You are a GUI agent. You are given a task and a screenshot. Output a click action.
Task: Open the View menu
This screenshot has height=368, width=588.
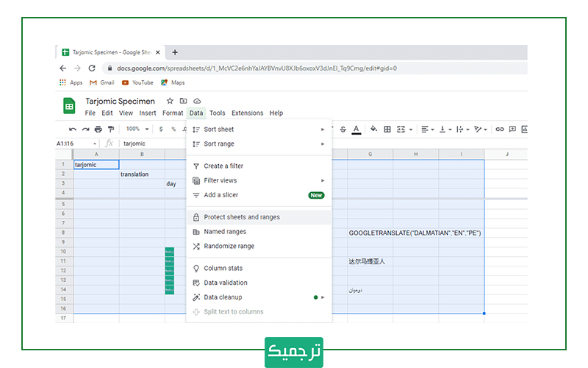click(126, 113)
